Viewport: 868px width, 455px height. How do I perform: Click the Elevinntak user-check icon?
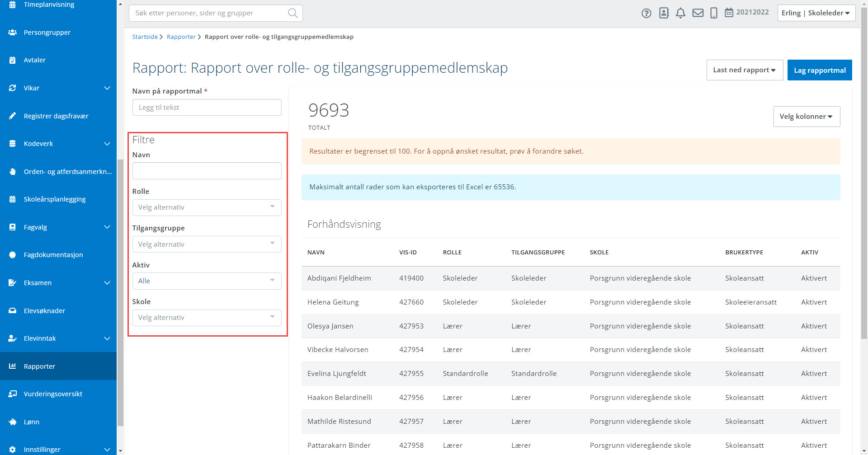[x=13, y=338]
